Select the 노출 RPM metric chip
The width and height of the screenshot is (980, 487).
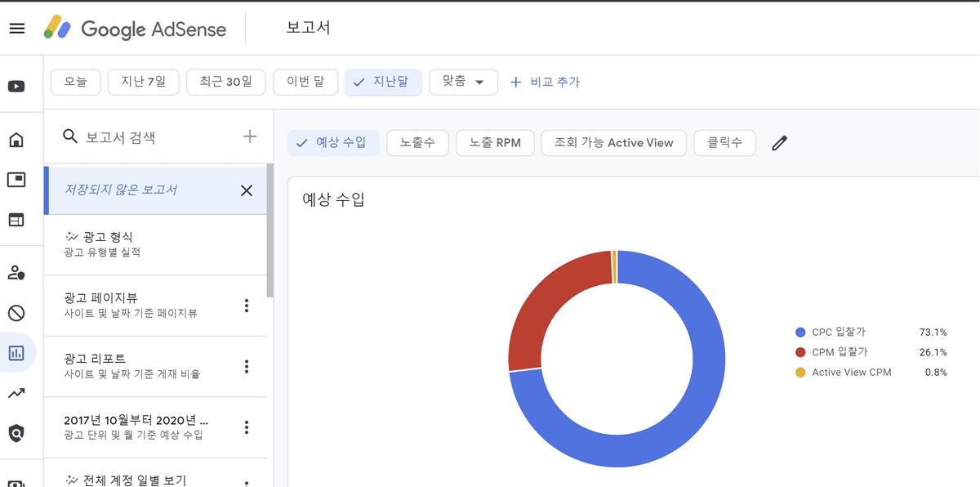pyautogui.click(x=495, y=142)
